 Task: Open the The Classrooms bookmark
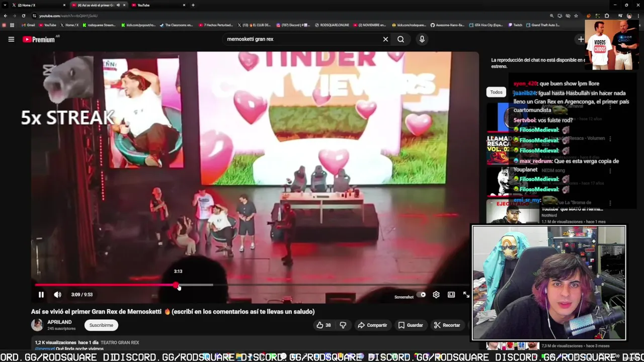[176, 25]
